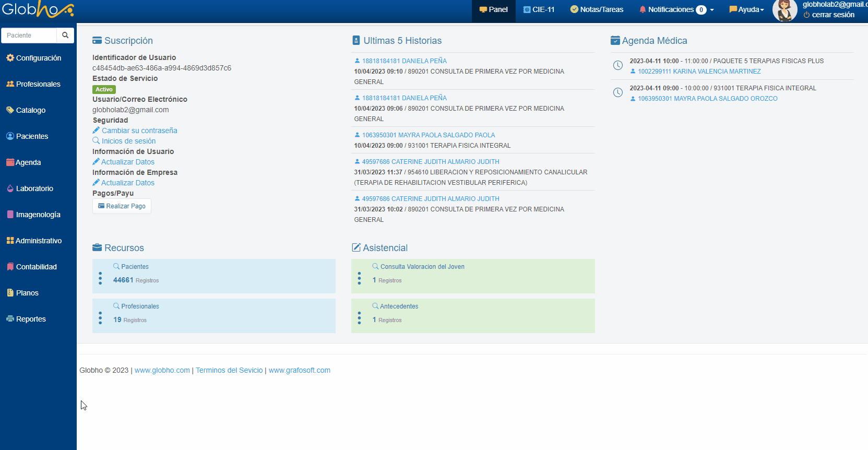This screenshot has height=450, width=868.
Task: Go to Contabilidad in the sidebar
Action: click(x=36, y=267)
